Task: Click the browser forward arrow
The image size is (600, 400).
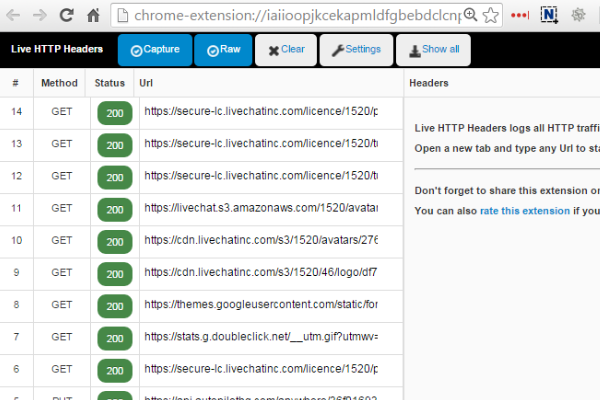Action: (x=39, y=15)
